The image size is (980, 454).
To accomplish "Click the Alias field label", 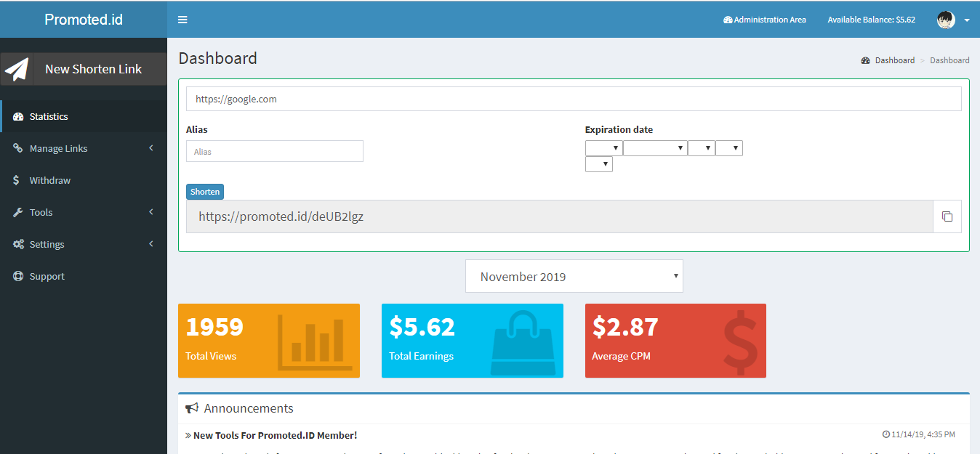I will click(197, 129).
